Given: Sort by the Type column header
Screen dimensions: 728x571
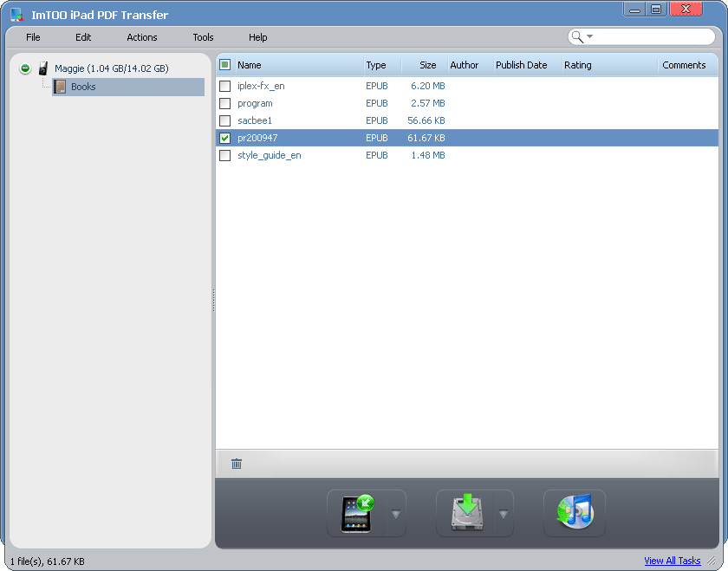Looking at the screenshot, I should [382, 65].
